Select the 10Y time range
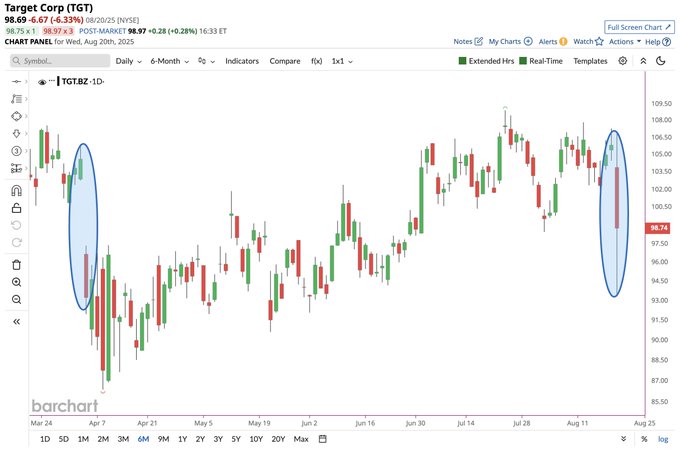Viewport: 680px width, 452px height. [x=256, y=439]
